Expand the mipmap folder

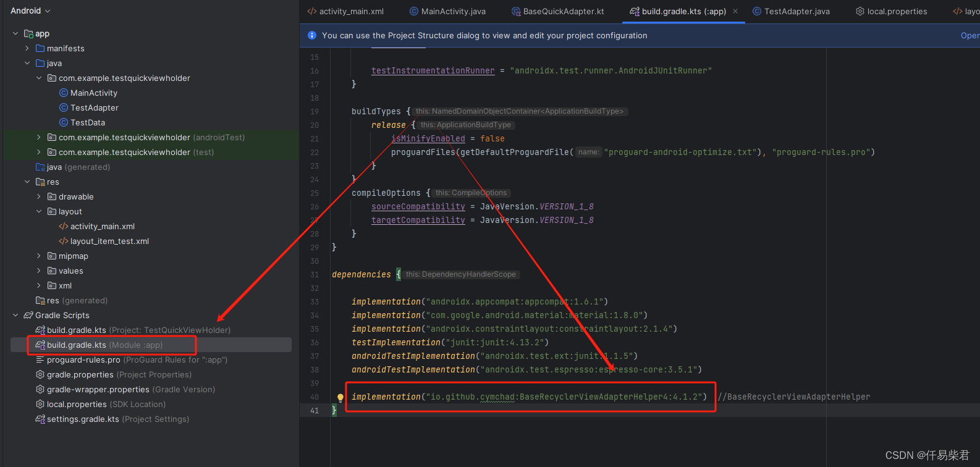[39, 256]
